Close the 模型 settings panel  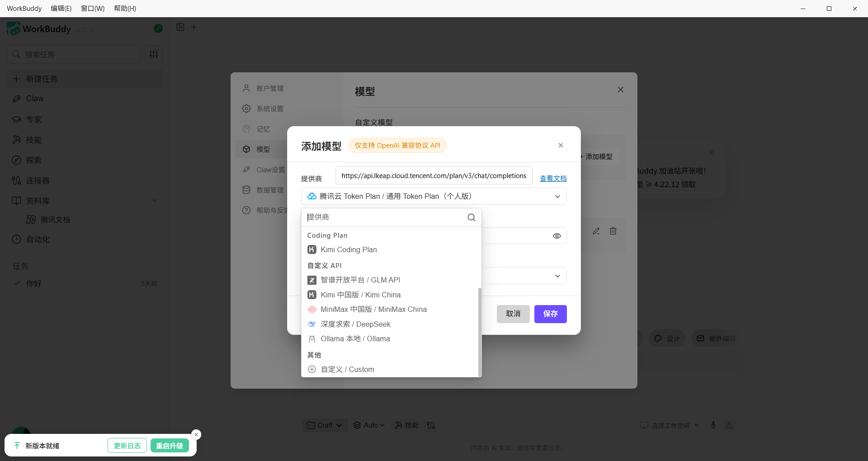tap(620, 89)
